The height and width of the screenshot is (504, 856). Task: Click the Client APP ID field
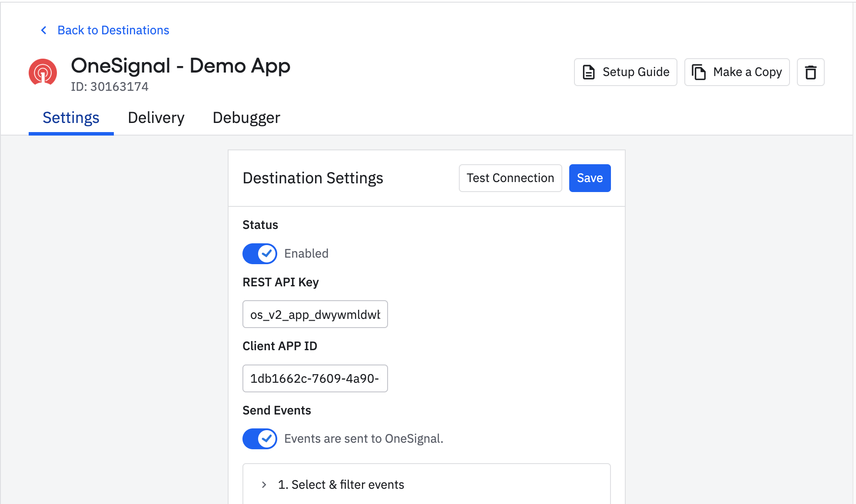(315, 378)
